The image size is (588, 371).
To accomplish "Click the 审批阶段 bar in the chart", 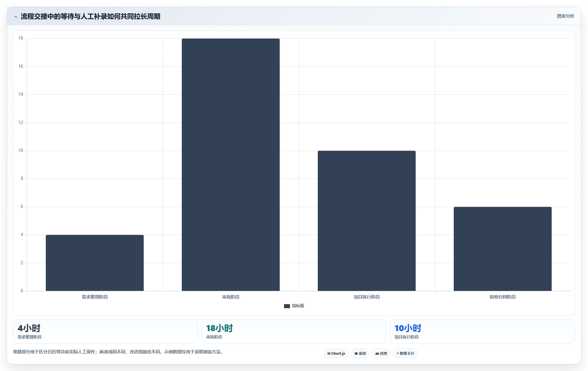I will (230, 165).
